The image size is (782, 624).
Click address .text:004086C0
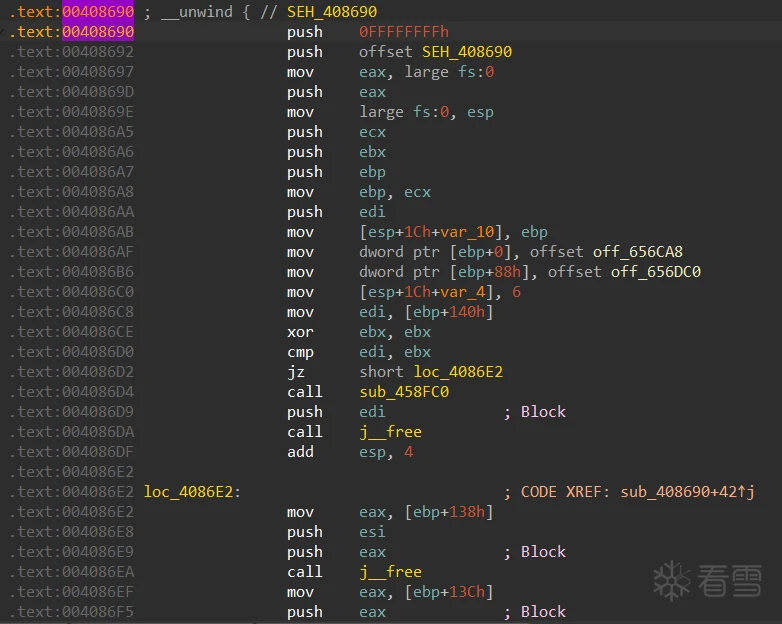click(x=72, y=292)
